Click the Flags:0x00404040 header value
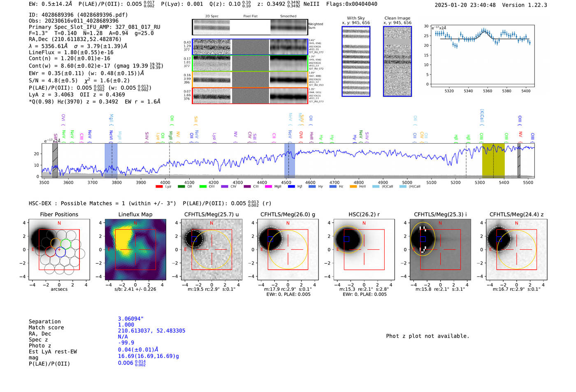 coord(352,4)
